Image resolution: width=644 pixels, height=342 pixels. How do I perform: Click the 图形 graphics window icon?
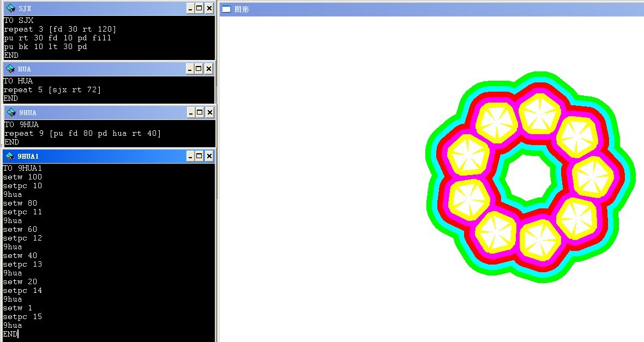pyautogui.click(x=226, y=9)
